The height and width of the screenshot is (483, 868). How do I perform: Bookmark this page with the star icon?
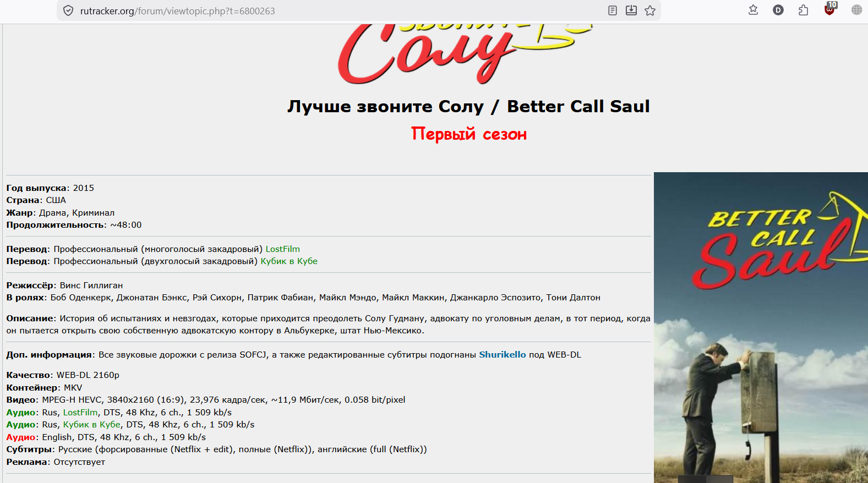click(x=650, y=10)
